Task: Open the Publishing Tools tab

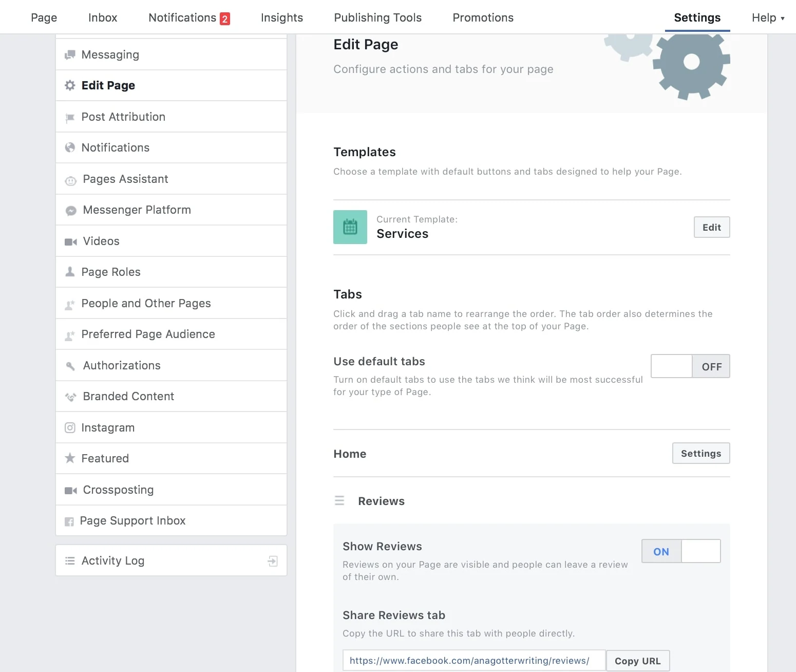Action: point(377,18)
